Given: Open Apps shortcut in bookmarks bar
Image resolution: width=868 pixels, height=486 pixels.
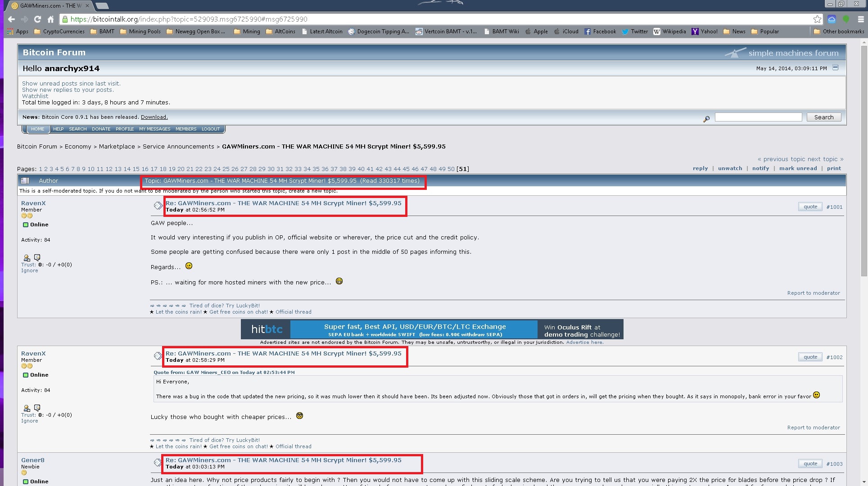Looking at the screenshot, I should coord(18,31).
